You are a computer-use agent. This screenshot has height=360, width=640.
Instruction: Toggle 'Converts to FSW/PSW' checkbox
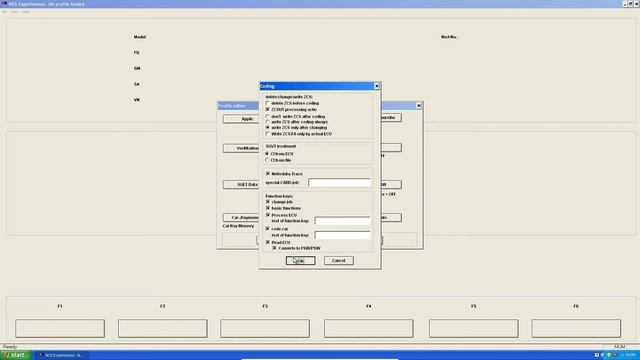(x=274, y=248)
